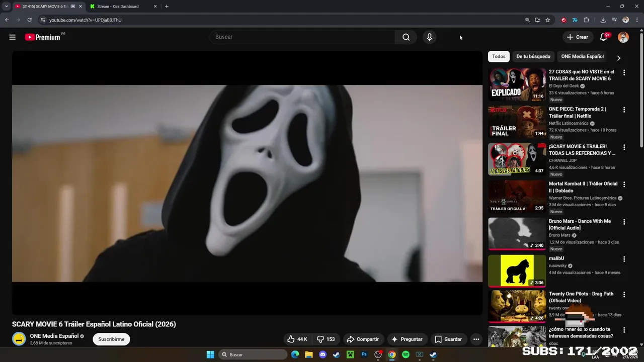Close the Kick Dashboard tab
The height and width of the screenshot is (362, 644).
tap(155, 7)
